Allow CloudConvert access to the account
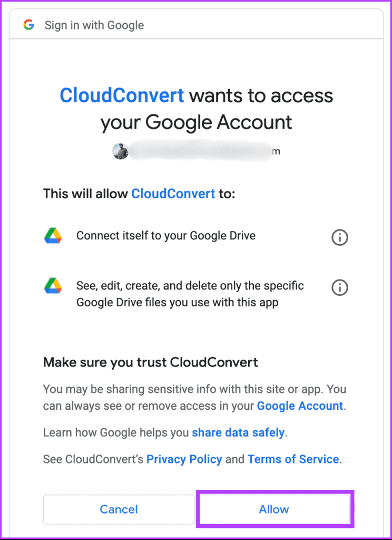392x540 pixels. [x=275, y=509]
